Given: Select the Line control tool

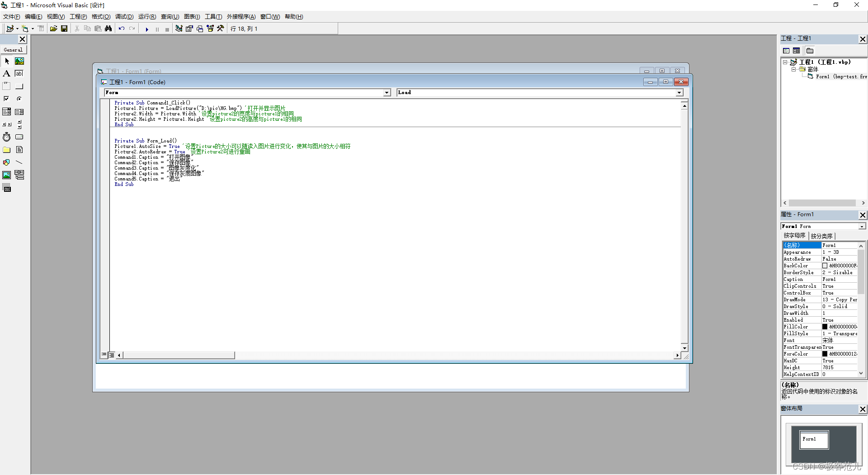Looking at the screenshot, I should click(x=19, y=162).
